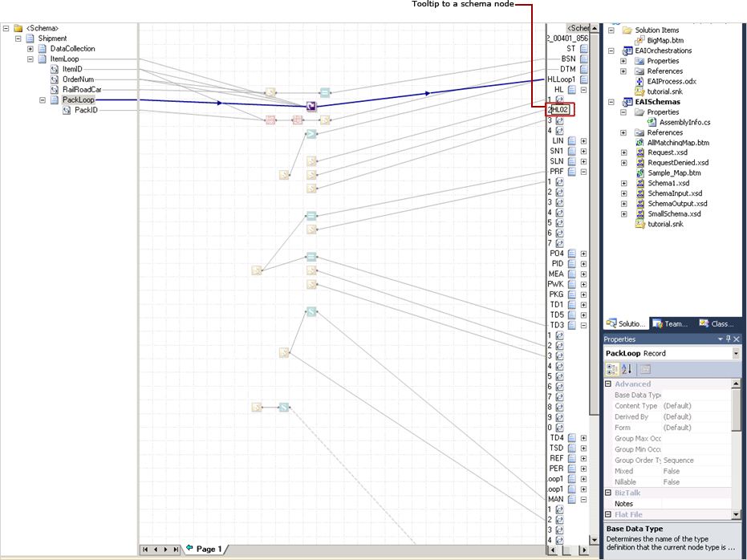Click the highlighted Looping functoid on the mapper grid
This screenshot has height=560, width=747.
pyautogui.click(x=309, y=105)
